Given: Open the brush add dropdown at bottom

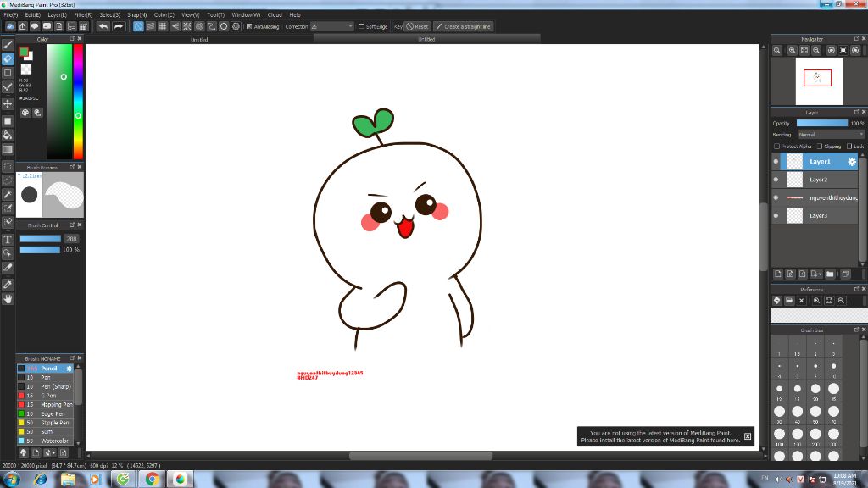Looking at the screenshot, I should coord(49,452).
